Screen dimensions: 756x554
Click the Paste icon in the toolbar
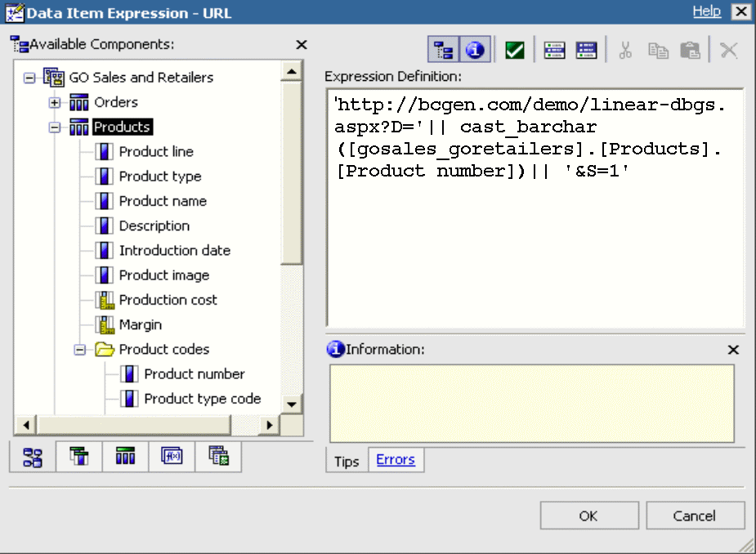coord(691,49)
